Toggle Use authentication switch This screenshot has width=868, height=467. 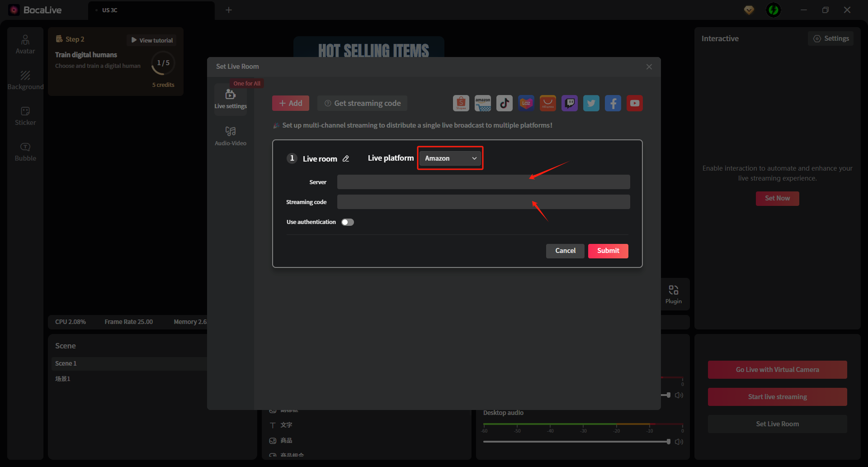[x=348, y=222]
